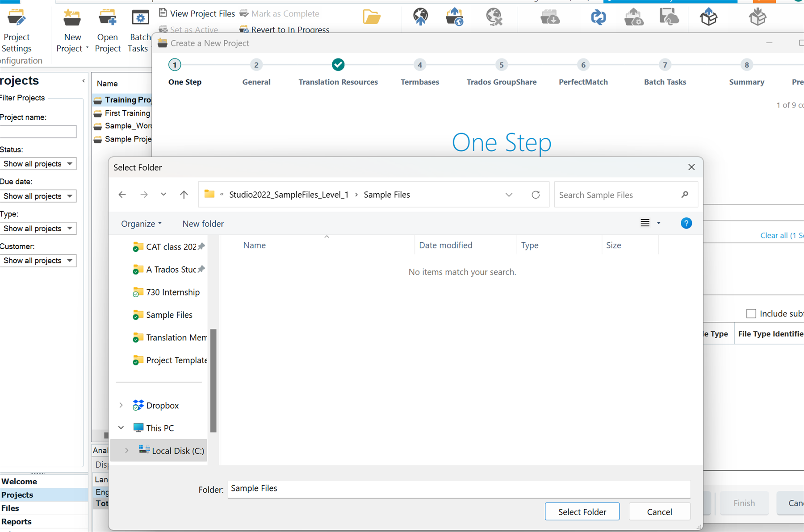
Task: Click the search magnifier icon
Action: pyautogui.click(x=685, y=195)
